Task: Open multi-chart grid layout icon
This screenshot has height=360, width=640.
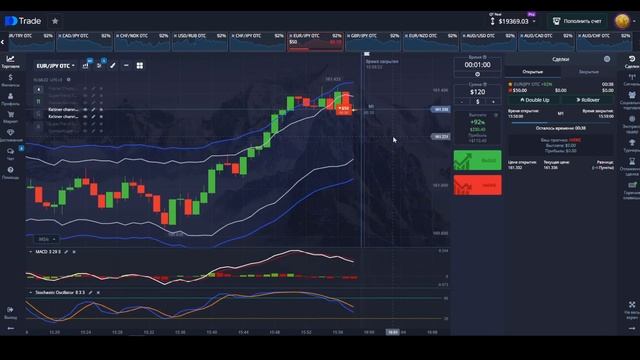Action: coord(140,65)
